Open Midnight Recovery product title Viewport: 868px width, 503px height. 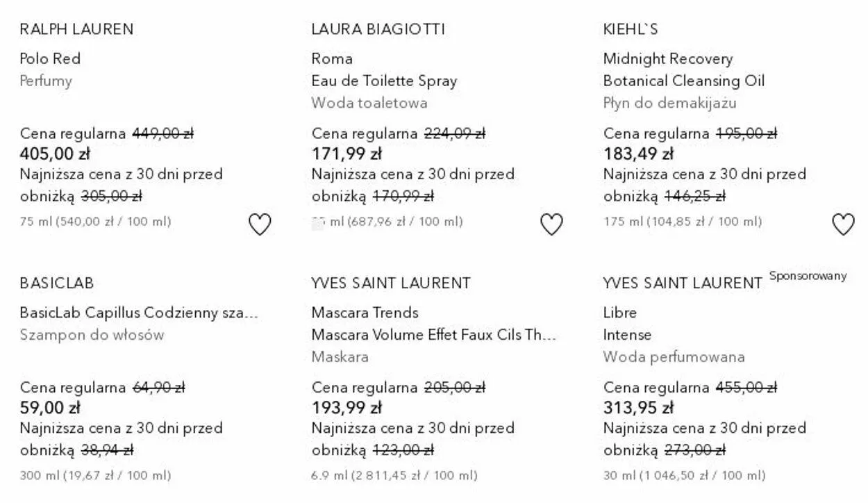(667, 58)
